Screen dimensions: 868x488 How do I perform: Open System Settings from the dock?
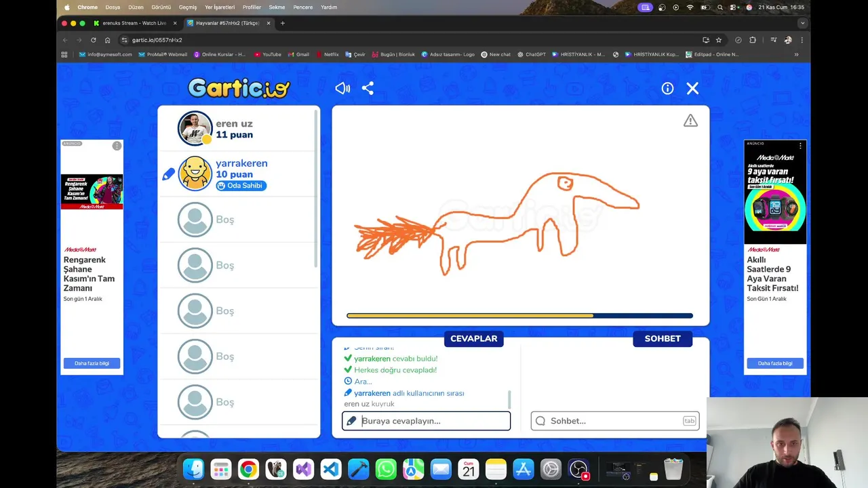tap(551, 469)
